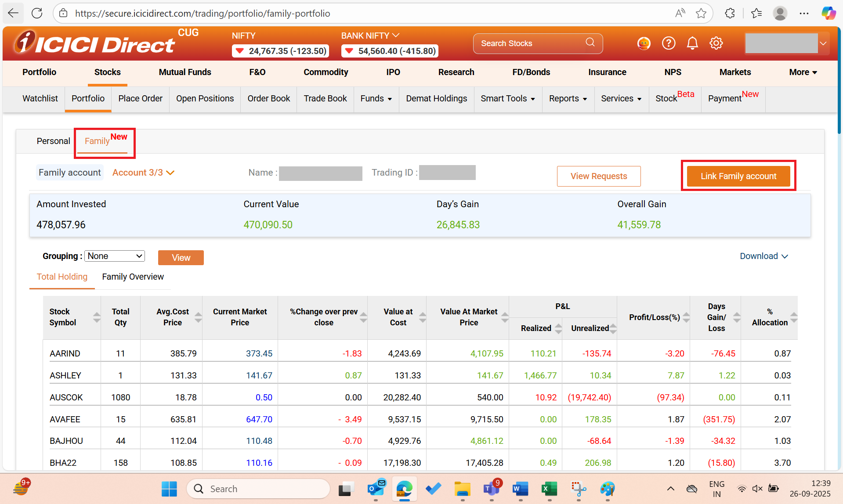Image resolution: width=843 pixels, height=504 pixels.
Task: Sort table by Stock Symbol column
Action: (97, 317)
